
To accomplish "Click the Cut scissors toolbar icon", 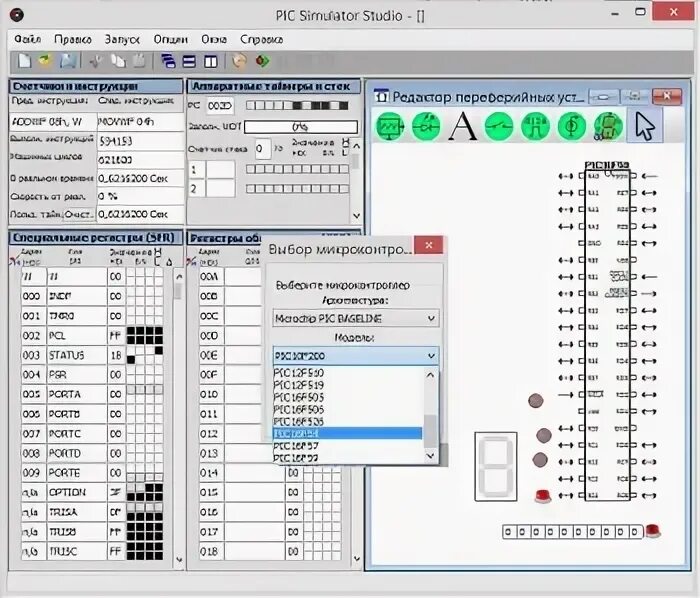I will [95, 61].
